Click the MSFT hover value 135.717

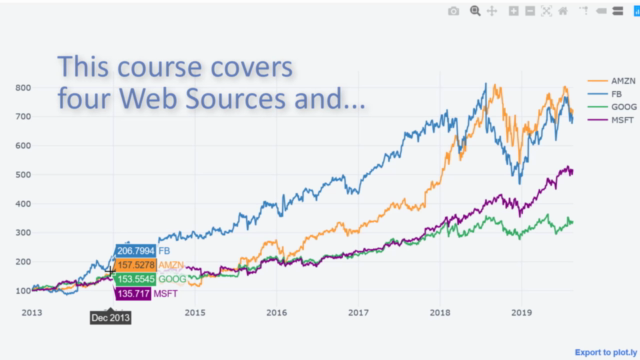[x=133, y=294]
